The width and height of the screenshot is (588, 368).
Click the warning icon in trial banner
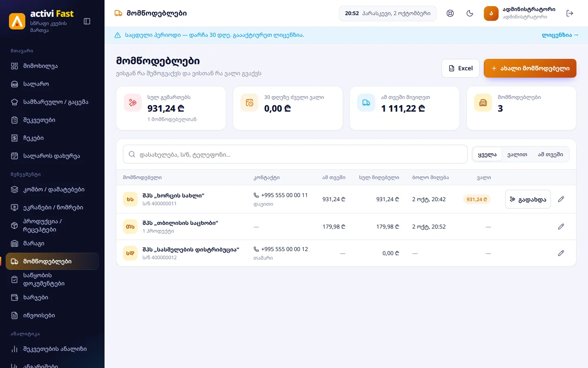[118, 35]
